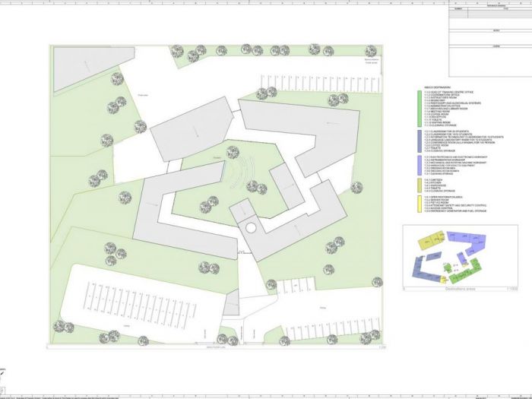Select legend line 'EMERGENCY GENERATOR AND FUEL STORAGE'
Screen dimensions: 532x399
tap(455, 211)
